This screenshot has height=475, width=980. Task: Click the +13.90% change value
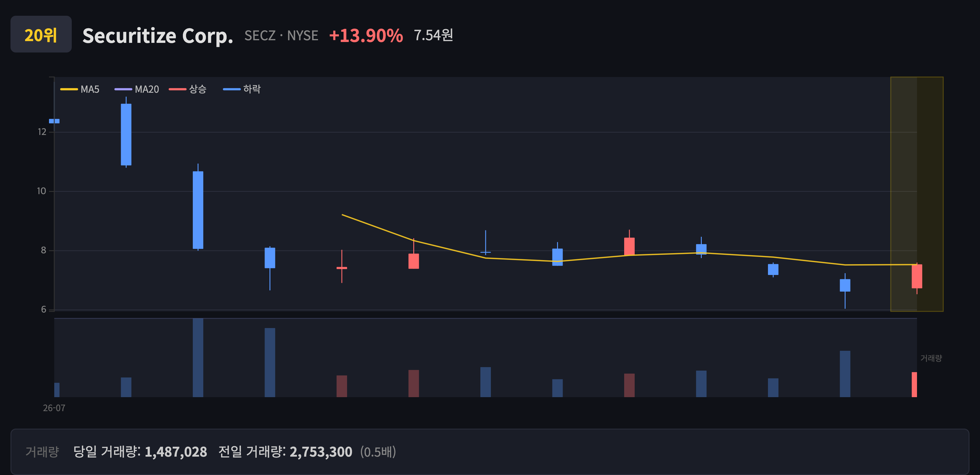[366, 35]
